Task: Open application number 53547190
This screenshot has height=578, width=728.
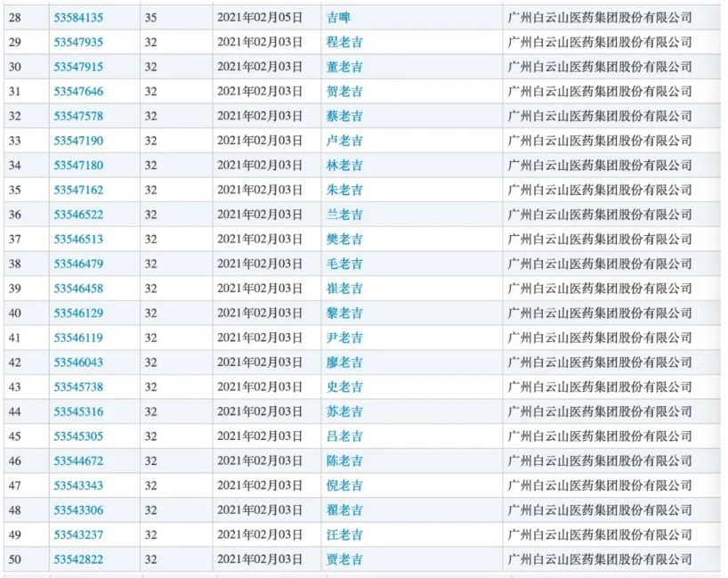Action: pyautogui.click(x=78, y=141)
